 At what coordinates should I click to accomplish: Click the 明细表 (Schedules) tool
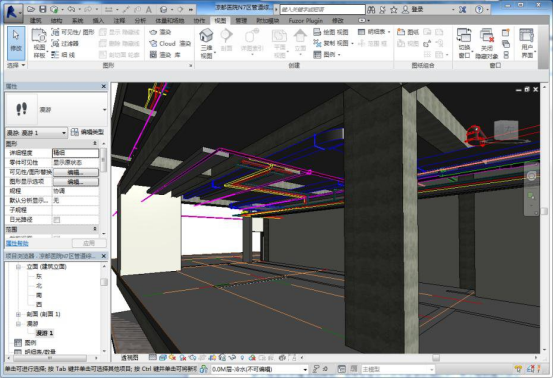(x=373, y=32)
